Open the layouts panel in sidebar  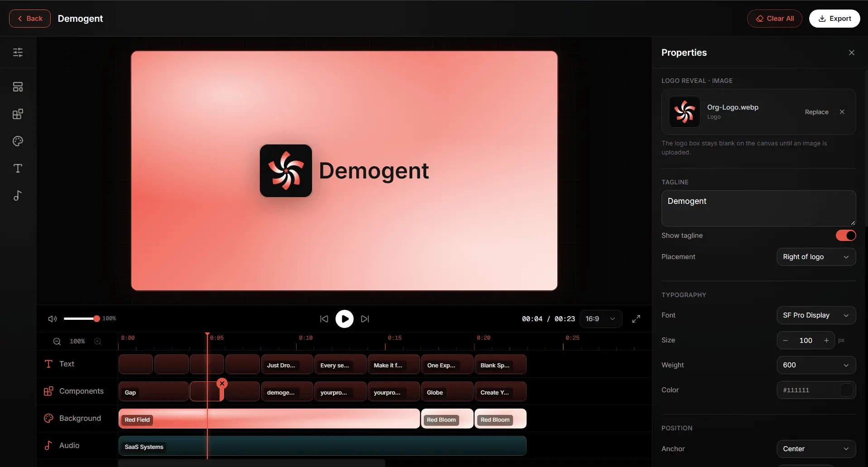18,87
